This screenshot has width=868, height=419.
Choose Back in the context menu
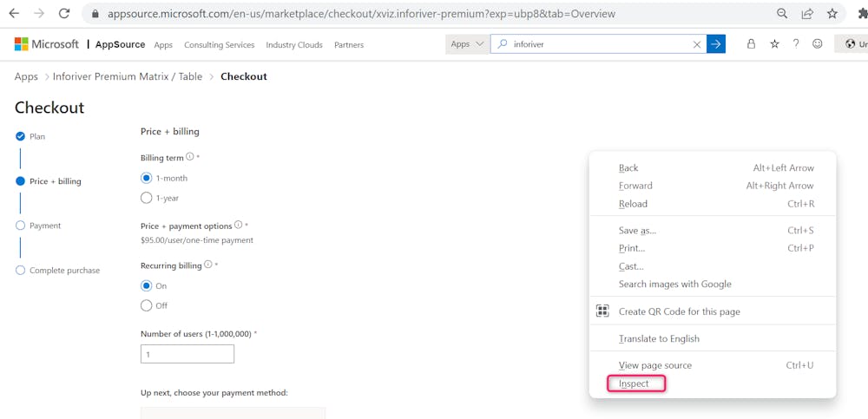713,167
